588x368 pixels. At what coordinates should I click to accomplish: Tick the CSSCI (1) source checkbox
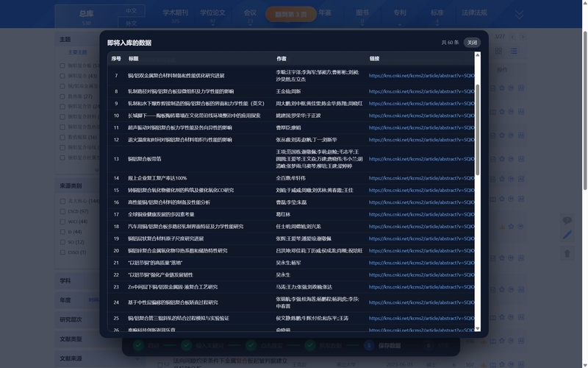pos(62,252)
